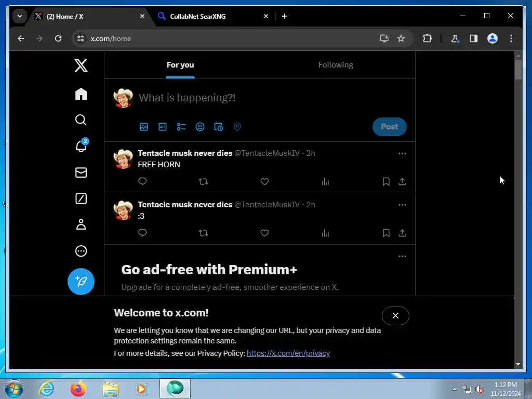The width and height of the screenshot is (532, 399).
Task: Click the page vertical scrollbar thumb
Action: 518,70
